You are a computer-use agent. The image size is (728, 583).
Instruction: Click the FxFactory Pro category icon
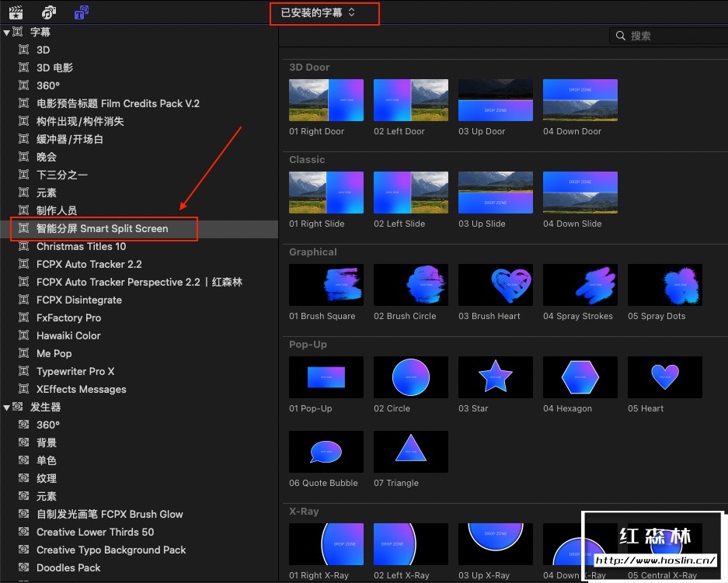pos(23,318)
